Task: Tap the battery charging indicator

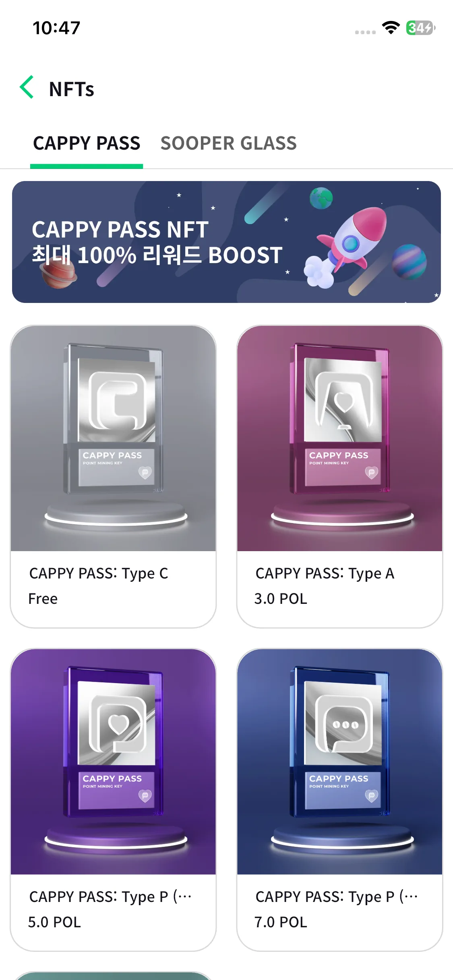Action: (x=421, y=28)
